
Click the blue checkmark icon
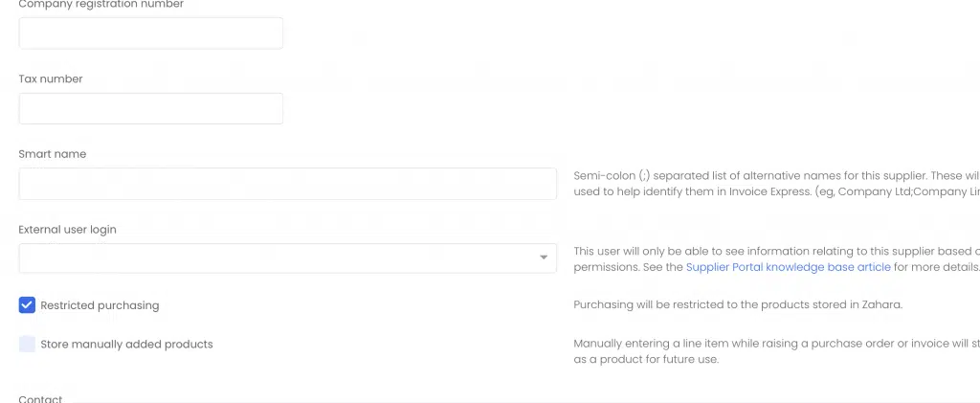tap(27, 305)
